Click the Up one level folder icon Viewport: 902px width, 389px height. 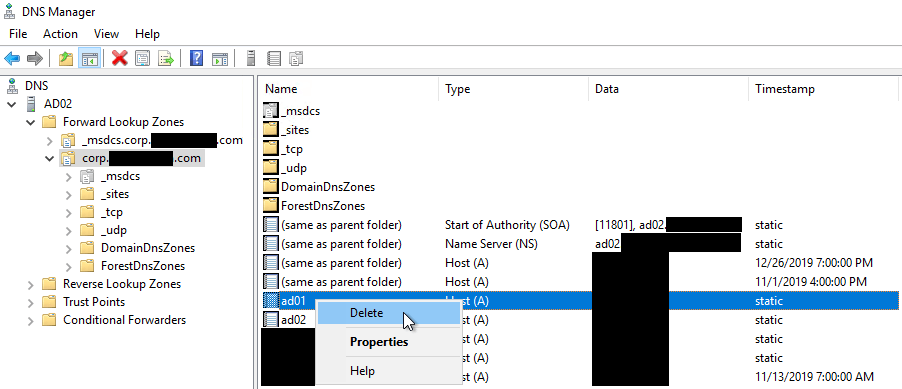click(x=66, y=58)
